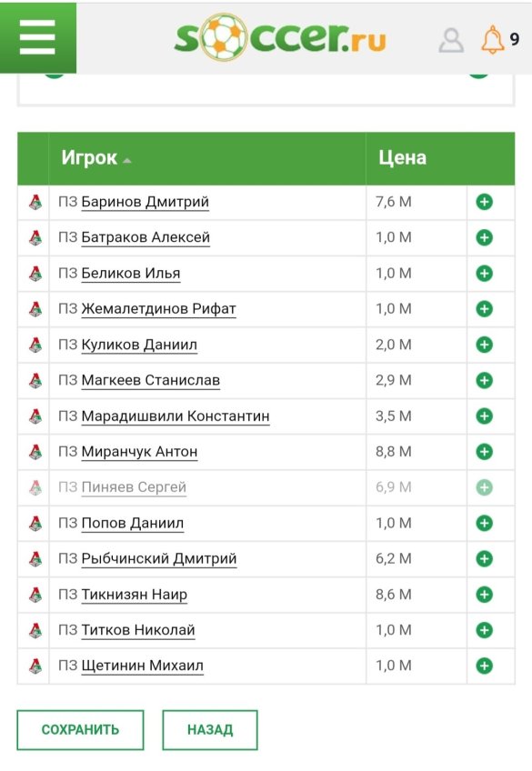532x771 pixels.
Task: Click the Сохранить button
Action: tap(80, 730)
